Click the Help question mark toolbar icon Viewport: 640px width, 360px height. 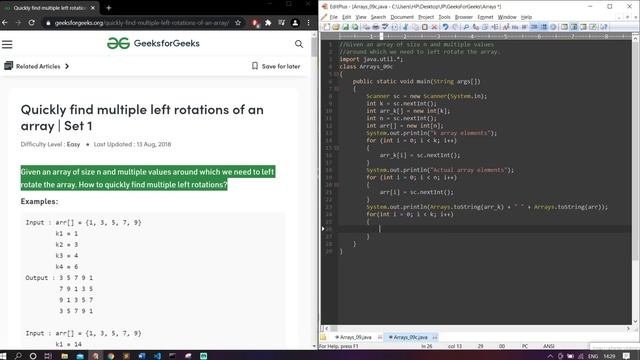pos(604,27)
